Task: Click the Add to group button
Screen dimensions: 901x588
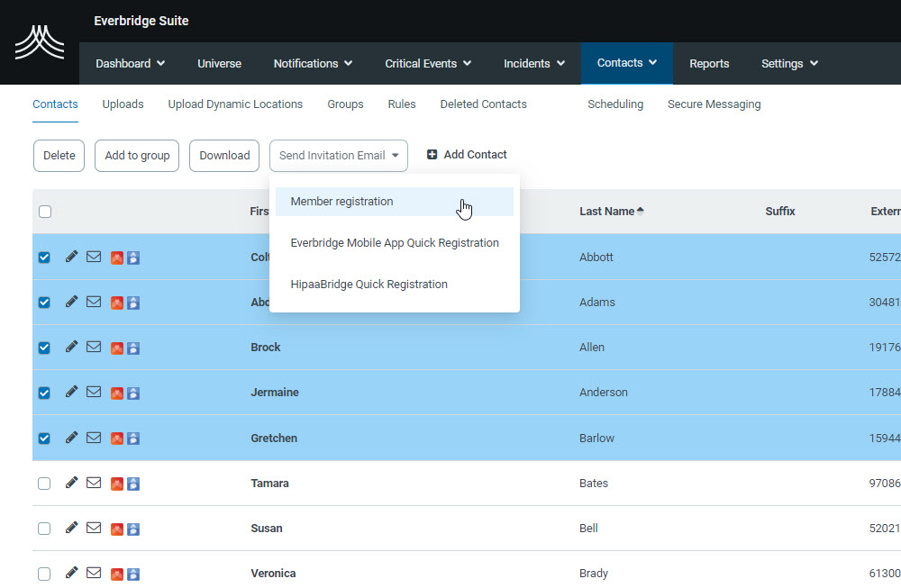Action: coord(137,156)
